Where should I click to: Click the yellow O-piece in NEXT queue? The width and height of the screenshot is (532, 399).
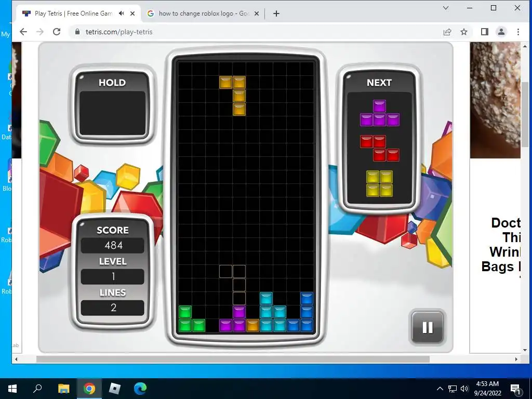pos(379,183)
